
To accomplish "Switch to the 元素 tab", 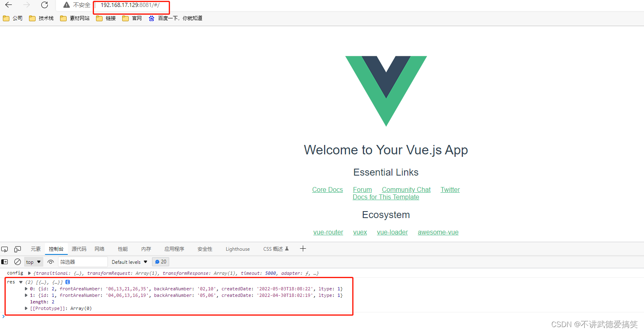I will click(36, 249).
